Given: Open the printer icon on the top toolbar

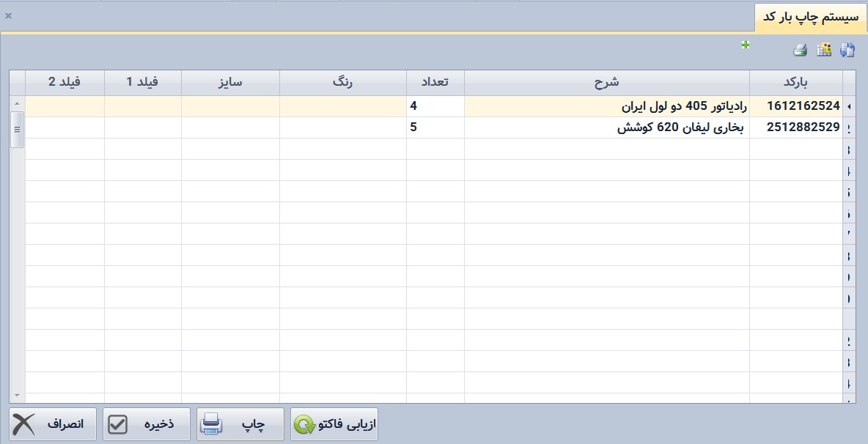Looking at the screenshot, I should tap(799, 50).
